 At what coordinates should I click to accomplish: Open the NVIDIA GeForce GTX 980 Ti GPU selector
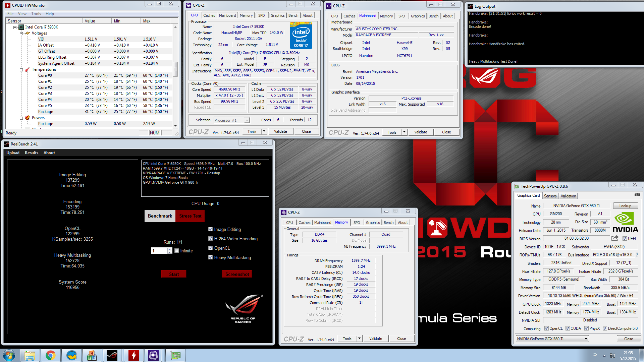(552, 339)
